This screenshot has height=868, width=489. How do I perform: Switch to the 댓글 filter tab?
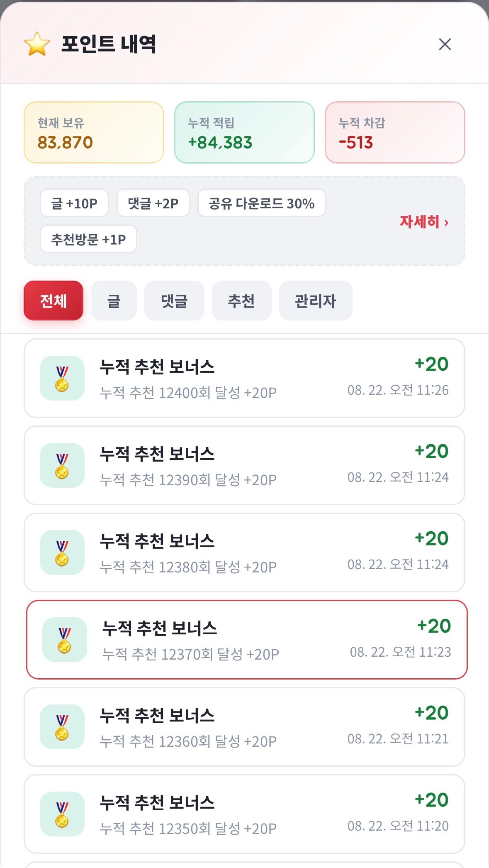(174, 301)
